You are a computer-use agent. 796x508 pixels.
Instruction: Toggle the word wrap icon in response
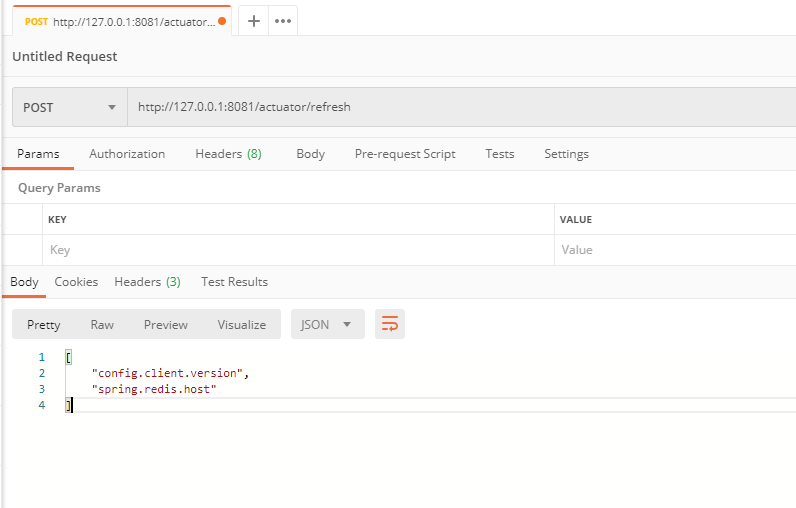[390, 324]
